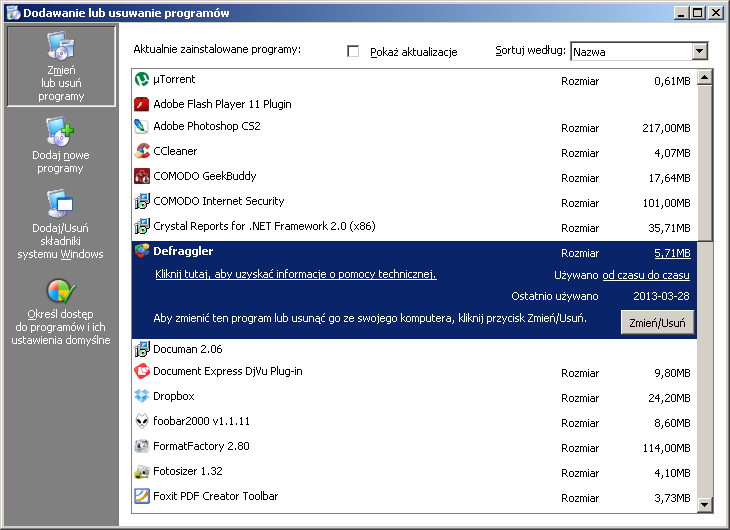The image size is (730, 530).
Task: Click the Defraggler size 5,71MB link
Action: (672, 253)
